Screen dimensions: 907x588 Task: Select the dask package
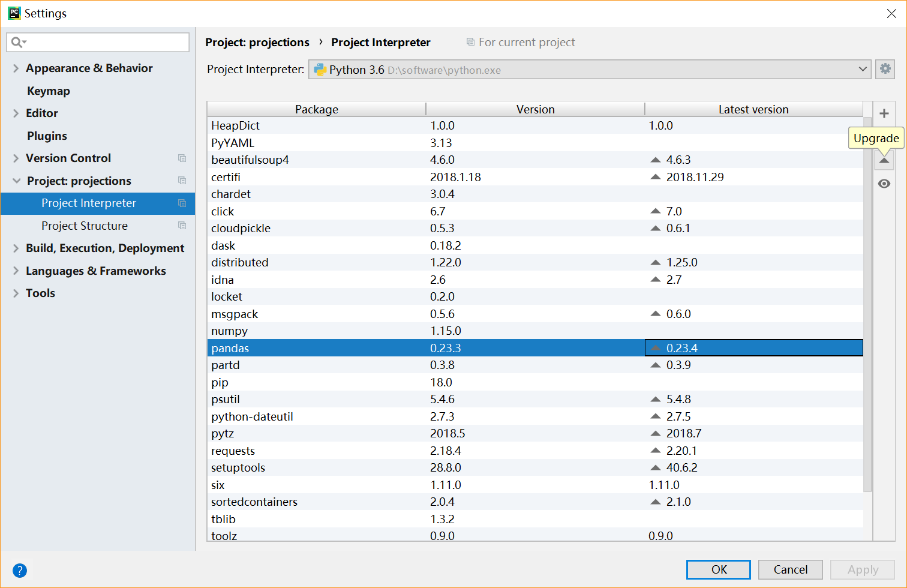535,245
